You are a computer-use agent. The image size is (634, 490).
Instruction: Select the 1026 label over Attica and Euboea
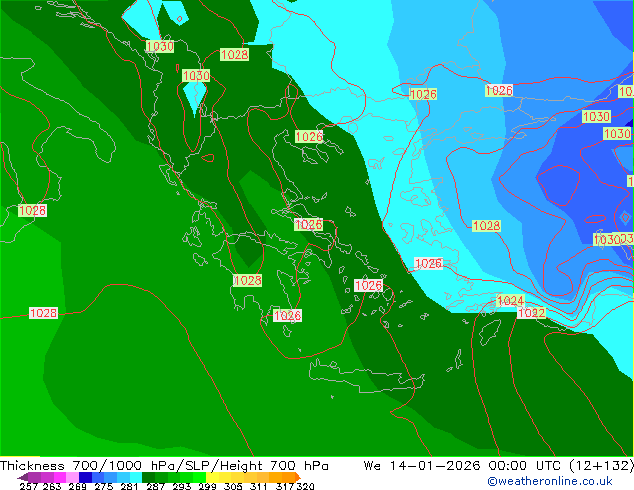click(309, 224)
